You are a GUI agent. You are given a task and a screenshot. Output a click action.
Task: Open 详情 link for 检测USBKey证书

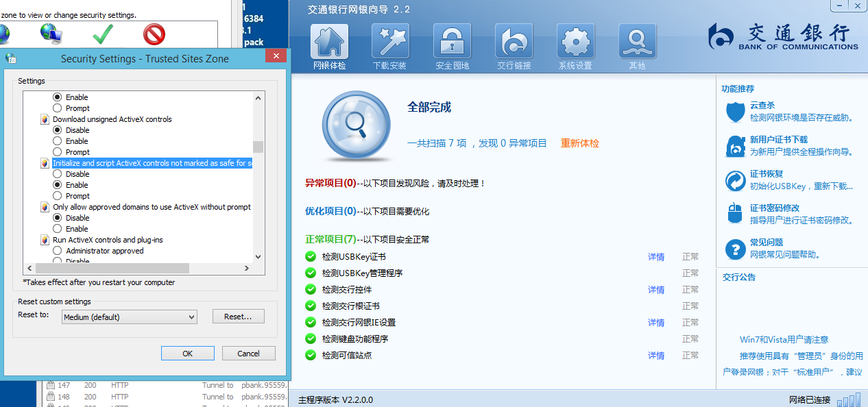click(656, 257)
